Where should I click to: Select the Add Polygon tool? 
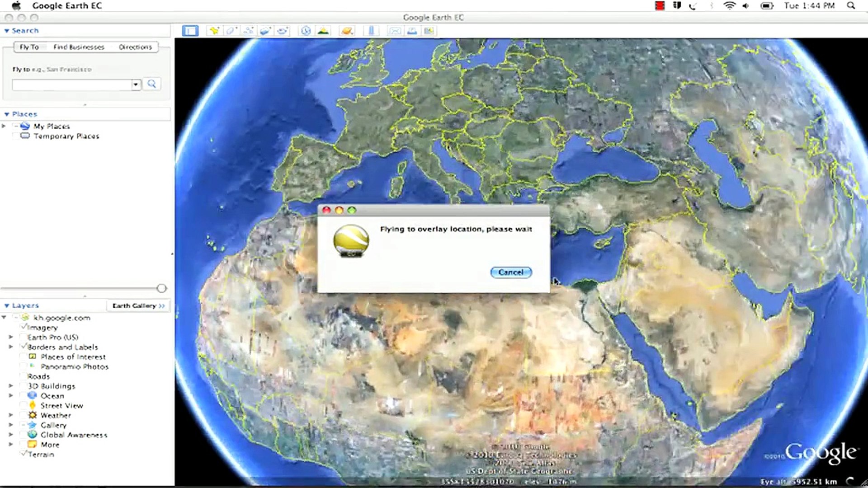coord(231,31)
